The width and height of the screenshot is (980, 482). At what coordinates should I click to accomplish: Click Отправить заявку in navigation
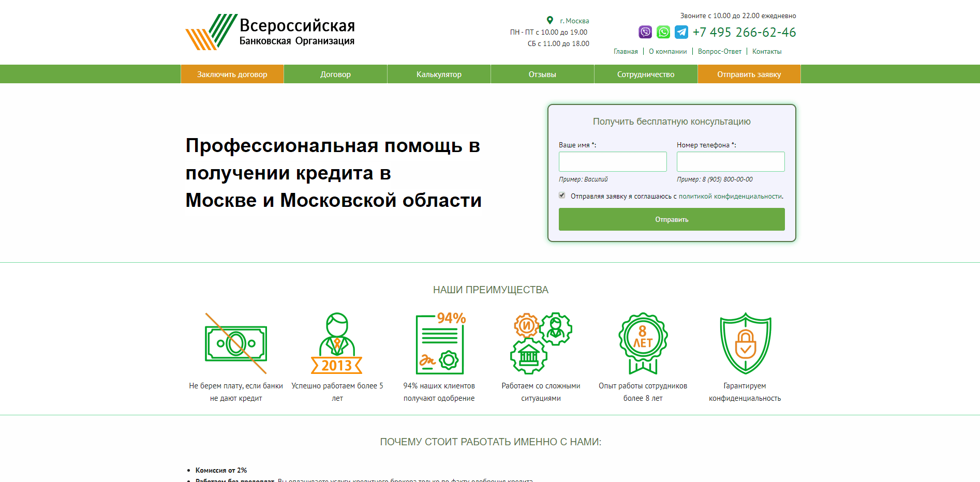pos(749,74)
